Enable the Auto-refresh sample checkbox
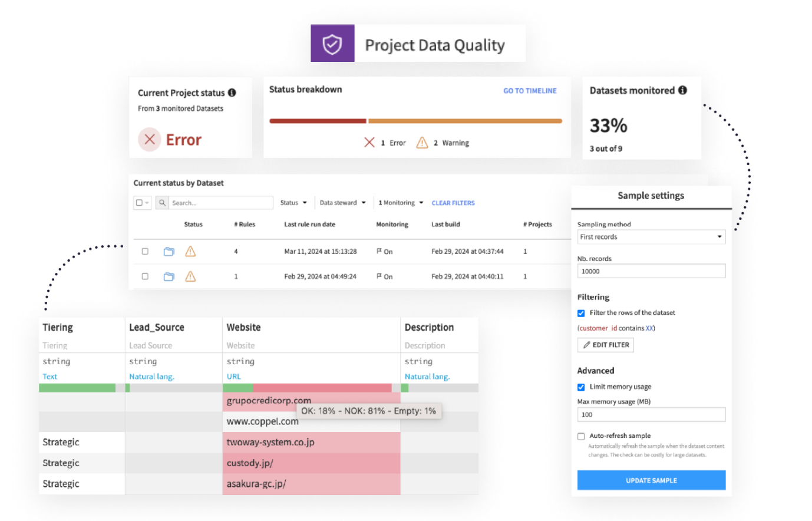 click(581, 436)
